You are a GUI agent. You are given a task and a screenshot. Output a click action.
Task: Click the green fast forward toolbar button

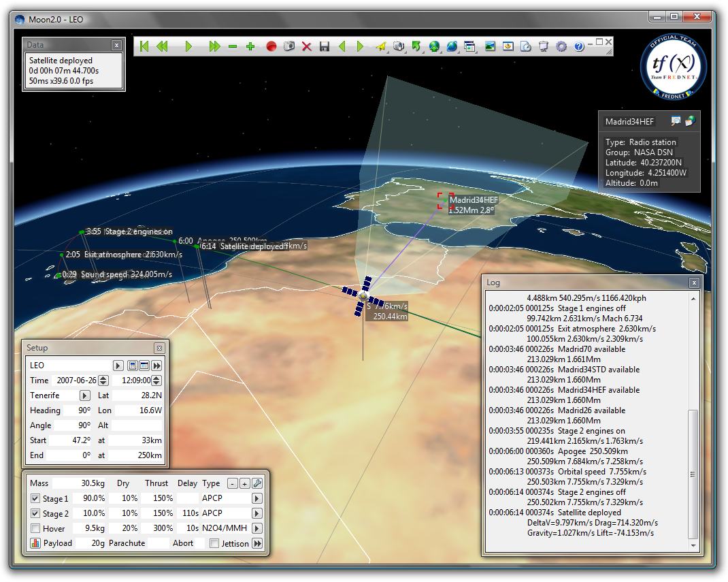pos(214,46)
